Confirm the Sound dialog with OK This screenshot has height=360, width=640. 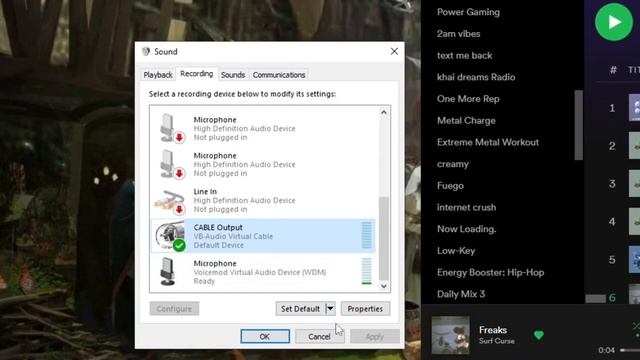265,336
